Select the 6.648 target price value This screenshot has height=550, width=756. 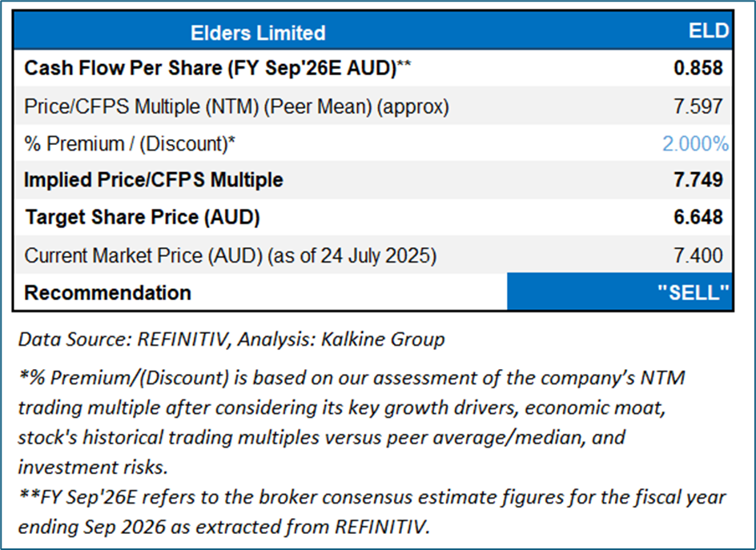point(698,217)
